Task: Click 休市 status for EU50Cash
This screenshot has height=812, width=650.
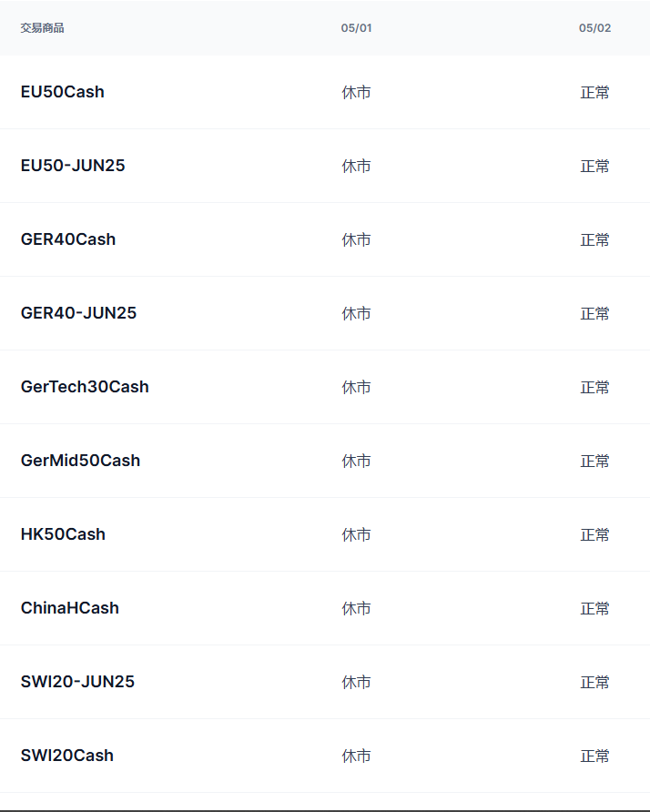Action: click(356, 93)
